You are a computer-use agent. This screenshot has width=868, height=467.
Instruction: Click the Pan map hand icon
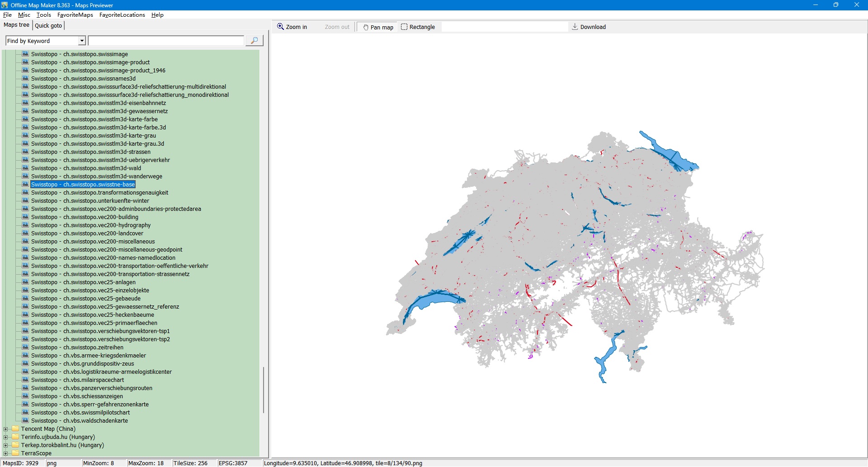pyautogui.click(x=366, y=27)
